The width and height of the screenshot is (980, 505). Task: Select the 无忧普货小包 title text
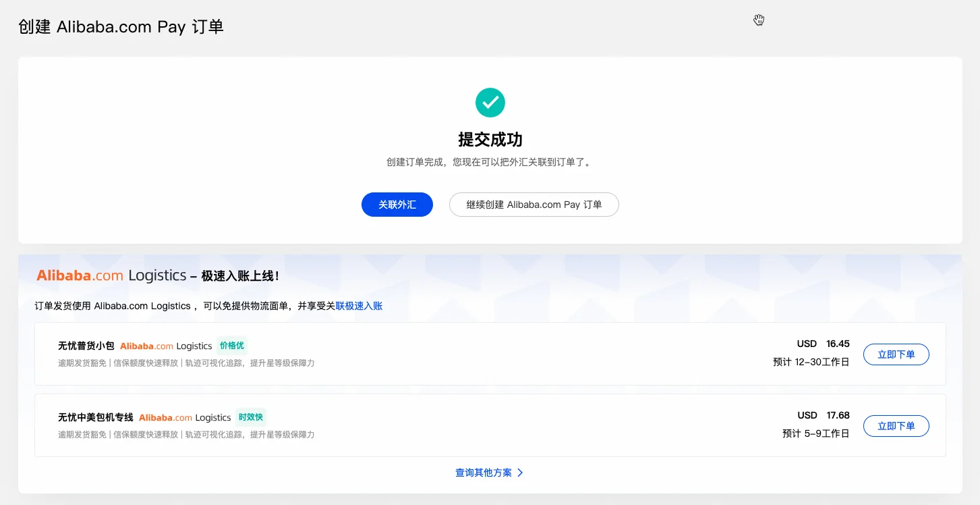86,346
